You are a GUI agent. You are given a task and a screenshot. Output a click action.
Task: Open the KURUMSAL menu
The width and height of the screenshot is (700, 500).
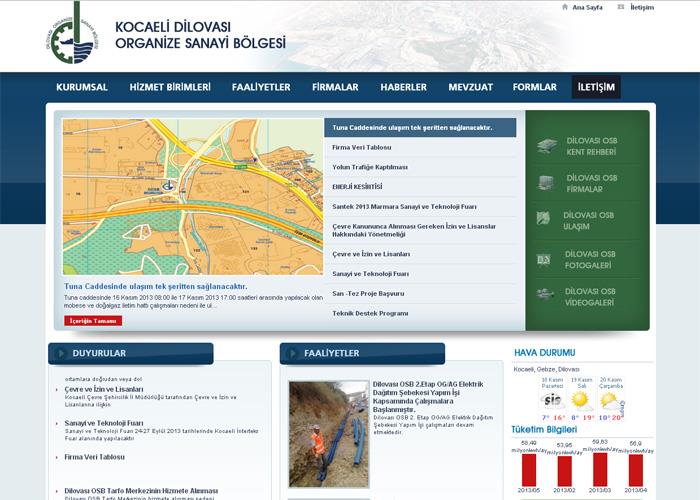coord(82,87)
